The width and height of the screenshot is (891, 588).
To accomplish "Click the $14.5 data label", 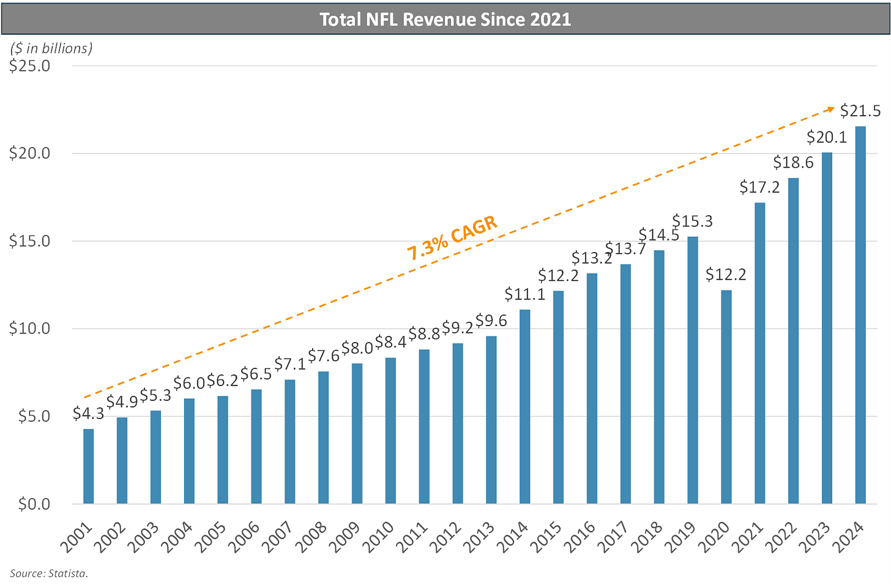I will (659, 235).
